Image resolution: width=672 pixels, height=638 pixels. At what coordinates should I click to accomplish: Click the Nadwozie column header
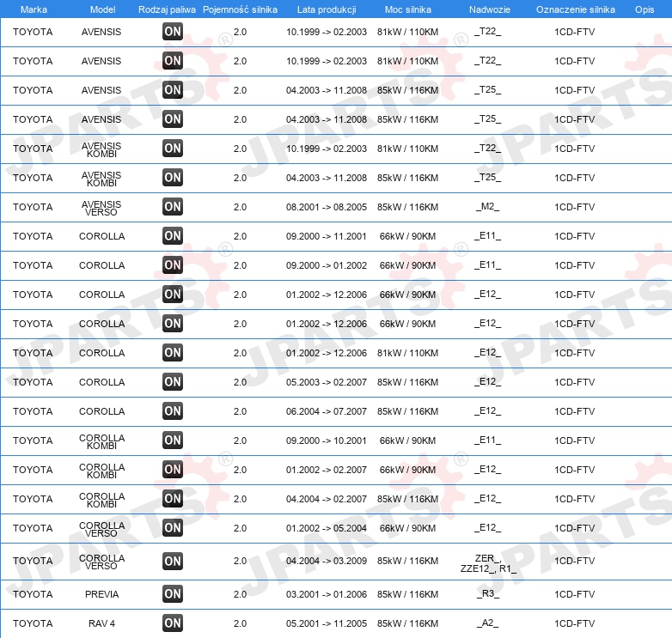pos(490,9)
